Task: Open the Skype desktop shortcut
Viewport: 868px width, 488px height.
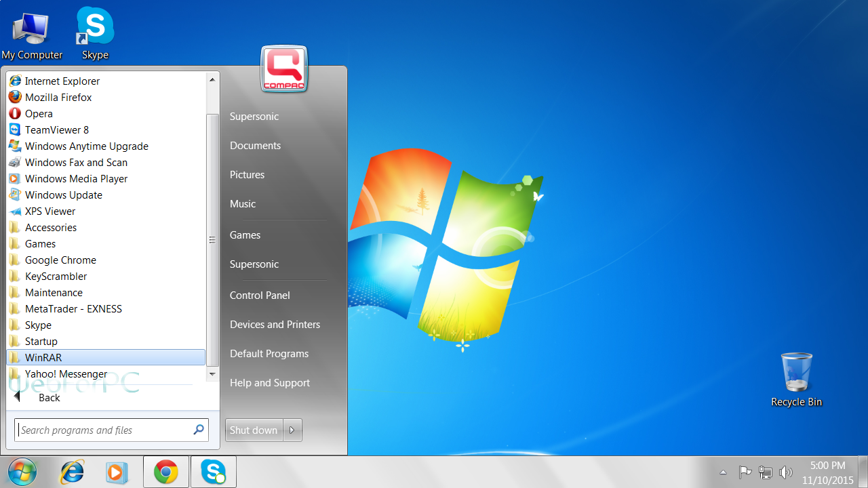Action: [x=94, y=27]
